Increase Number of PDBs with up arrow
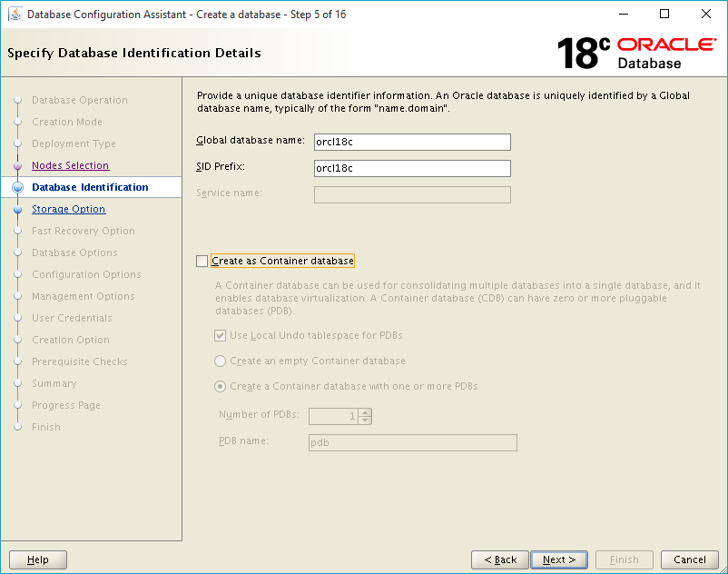The height and width of the screenshot is (574, 728). click(366, 412)
